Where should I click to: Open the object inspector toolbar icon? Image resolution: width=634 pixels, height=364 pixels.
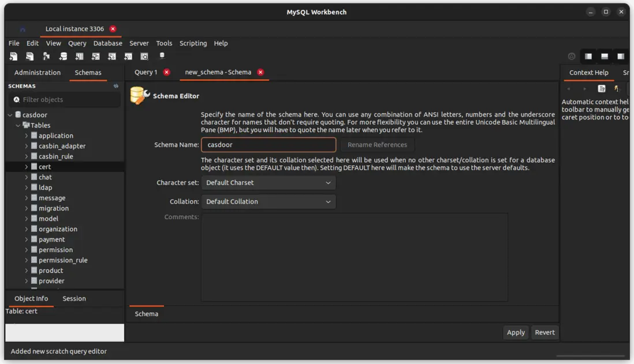(46, 57)
